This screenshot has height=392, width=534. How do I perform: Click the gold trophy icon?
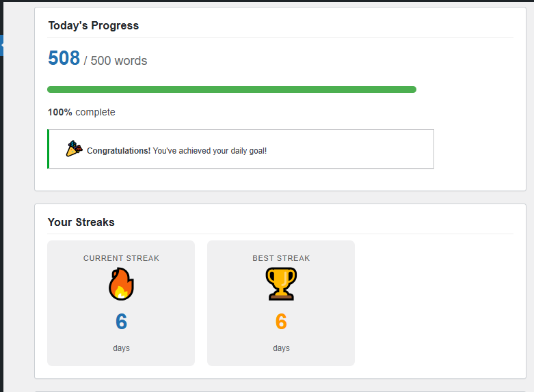point(281,284)
